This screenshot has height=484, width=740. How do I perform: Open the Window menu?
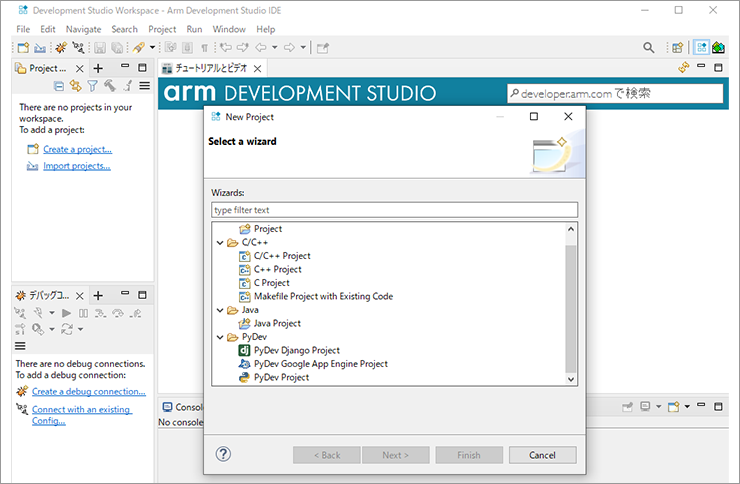pos(229,29)
